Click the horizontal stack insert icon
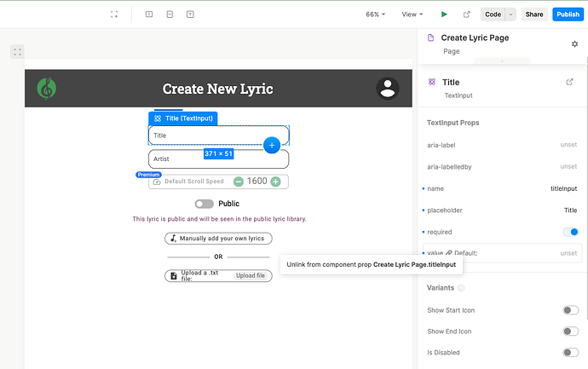 pos(149,14)
